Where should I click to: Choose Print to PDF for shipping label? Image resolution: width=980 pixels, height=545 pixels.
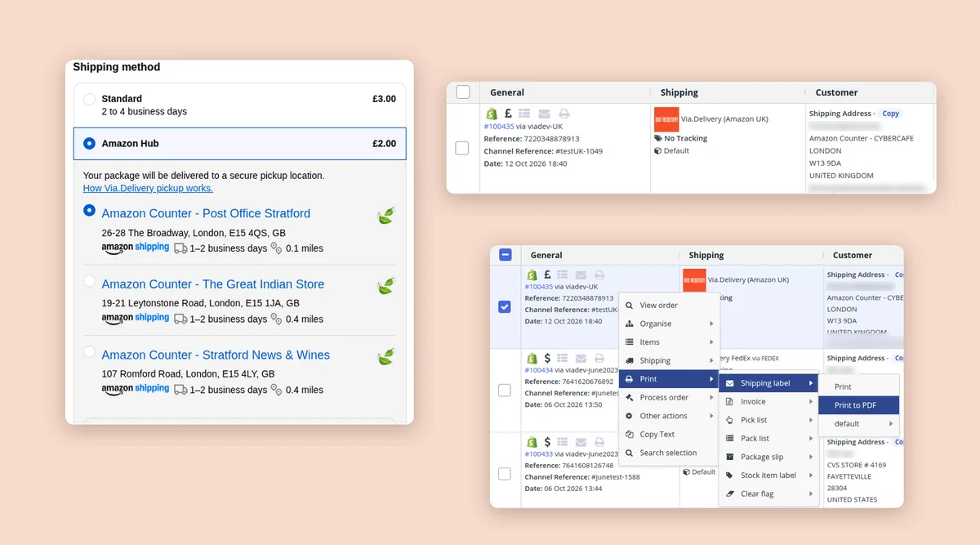[859, 405]
